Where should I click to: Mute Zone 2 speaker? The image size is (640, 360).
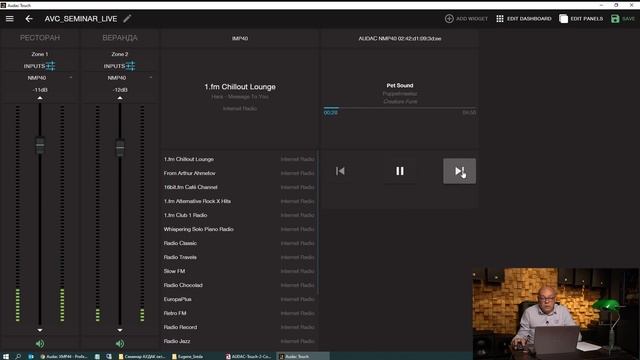pyautogui.click(x=120, y=344)
